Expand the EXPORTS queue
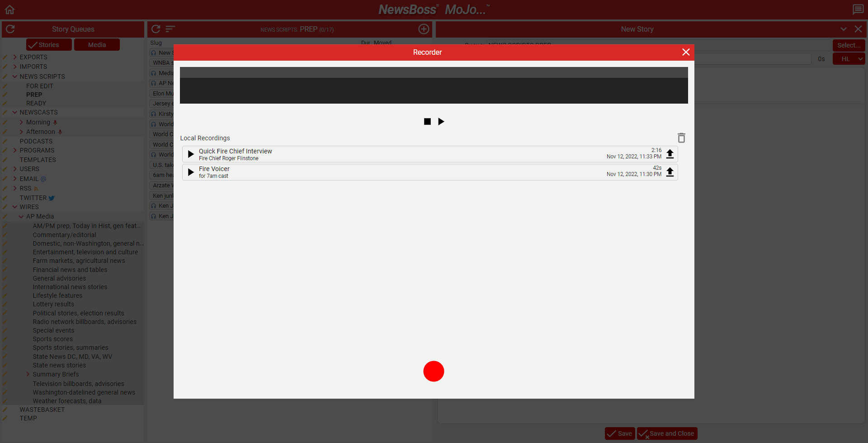The width and height of the screenshot is (868, 443). [15, 57]
